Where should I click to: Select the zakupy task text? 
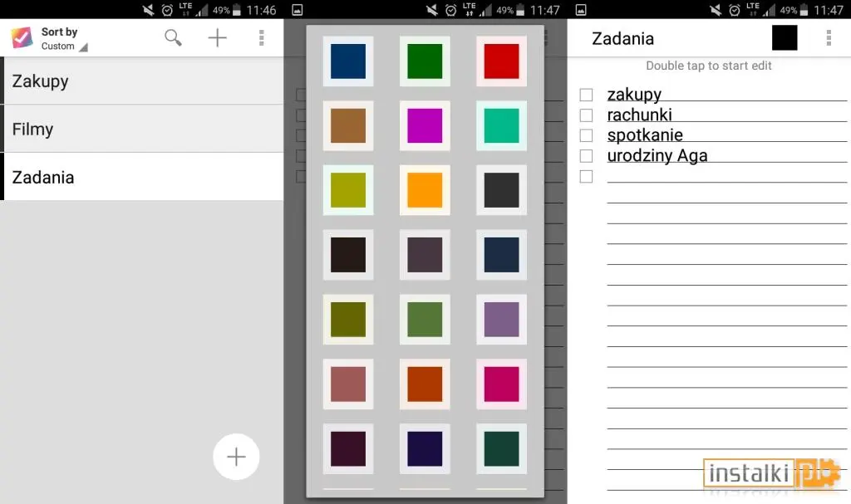634,95
